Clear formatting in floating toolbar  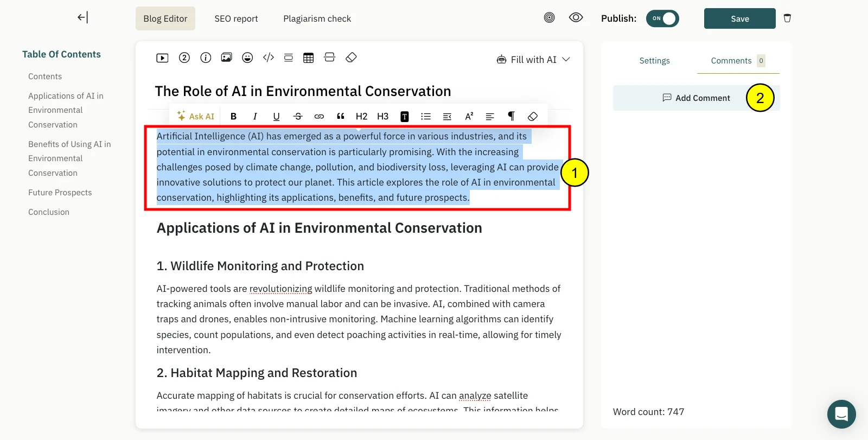[x=533, y=116]
